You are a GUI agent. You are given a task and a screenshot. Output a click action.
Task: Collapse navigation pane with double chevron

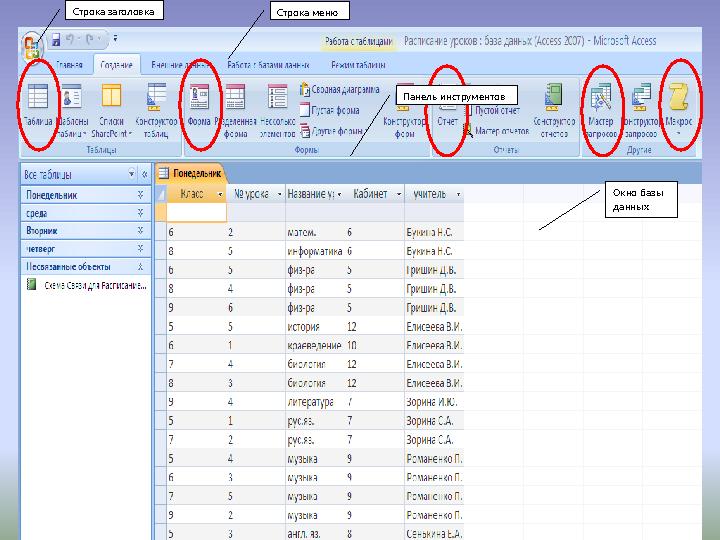pyautogui.click(x=144, y=174)
